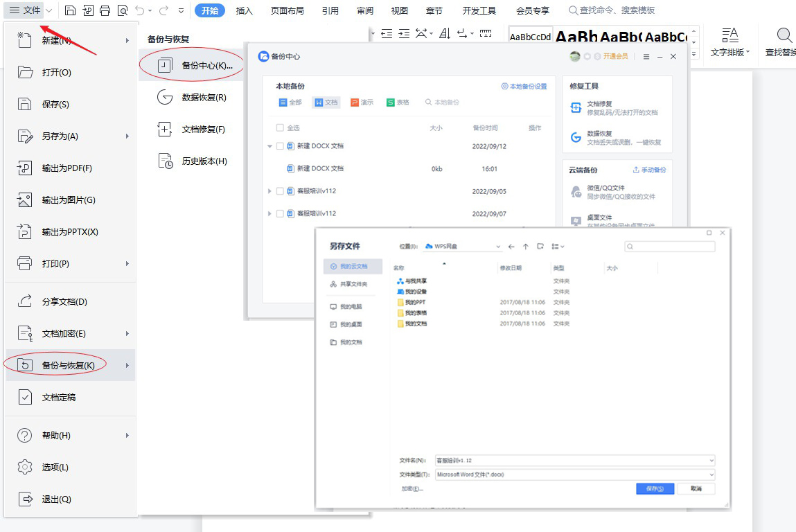
Task: Select 历史版本 history icon entry
Action: [165, 161]
